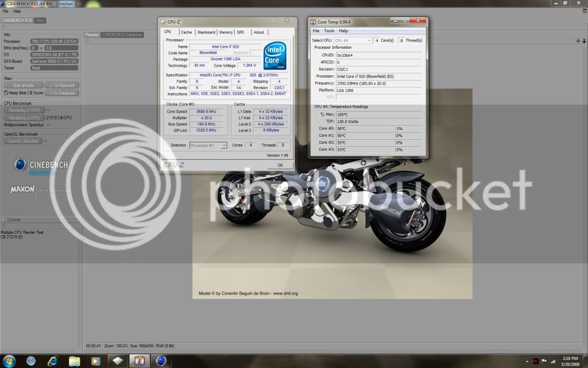Image resolution: width=588 pixels, height=368 pixels.
Task: Switch to the About tab in CPU-Z
Action: (x=259, y=32)
